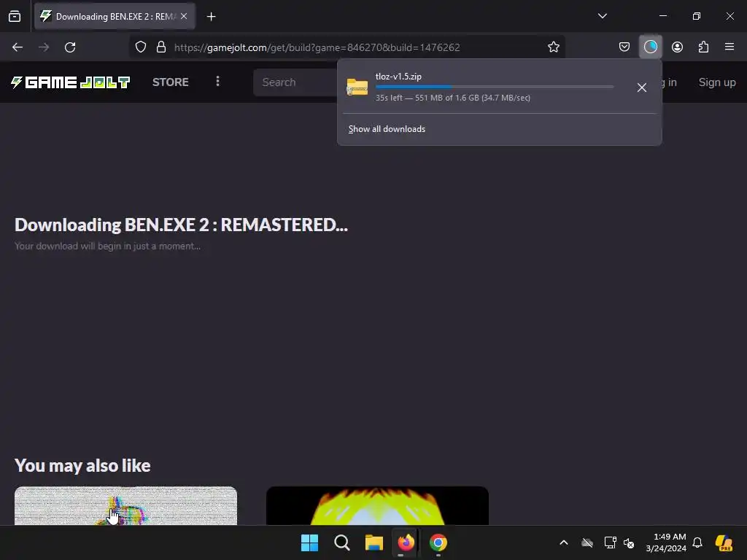Expand the list all tabs chevron
This screenshot has width=747, height=560.
pos(602,16)
